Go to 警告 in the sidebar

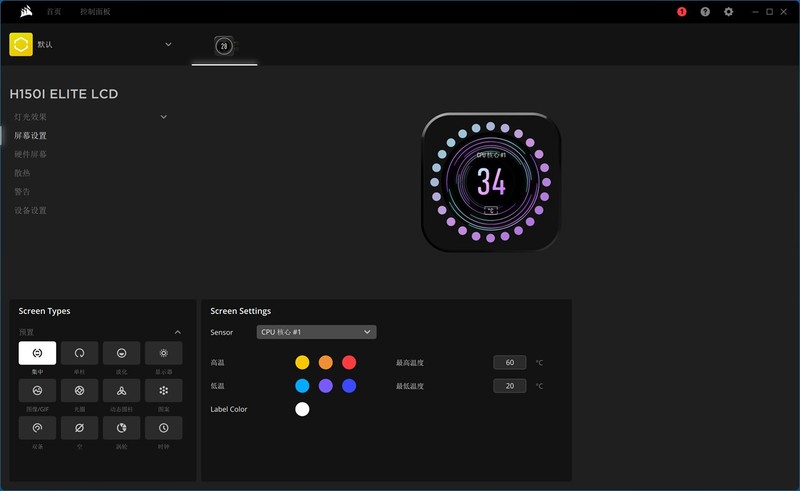pyautogui.click(x=22, y=191)
